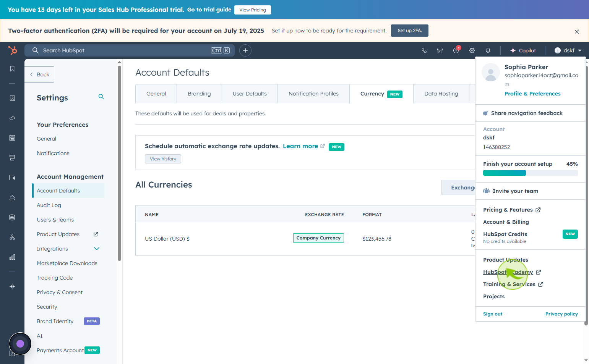Open the contacts icon in left sidebar

coord(12,98)
